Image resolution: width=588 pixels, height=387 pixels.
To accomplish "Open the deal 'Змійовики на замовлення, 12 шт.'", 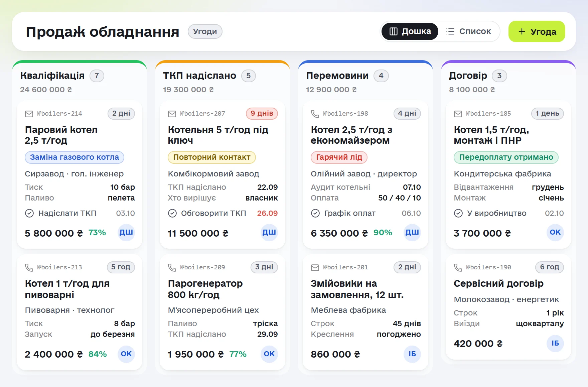I will tap(357, 289).
